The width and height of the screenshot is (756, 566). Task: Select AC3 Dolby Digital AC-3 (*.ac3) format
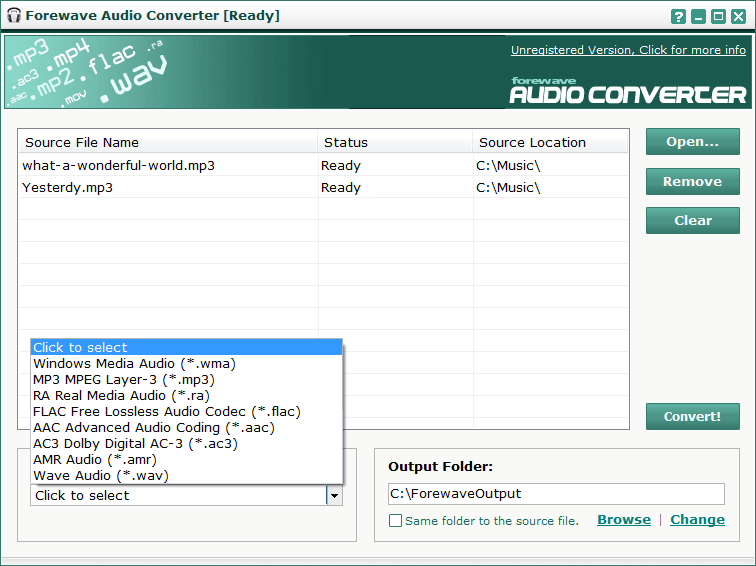[186, 444]
